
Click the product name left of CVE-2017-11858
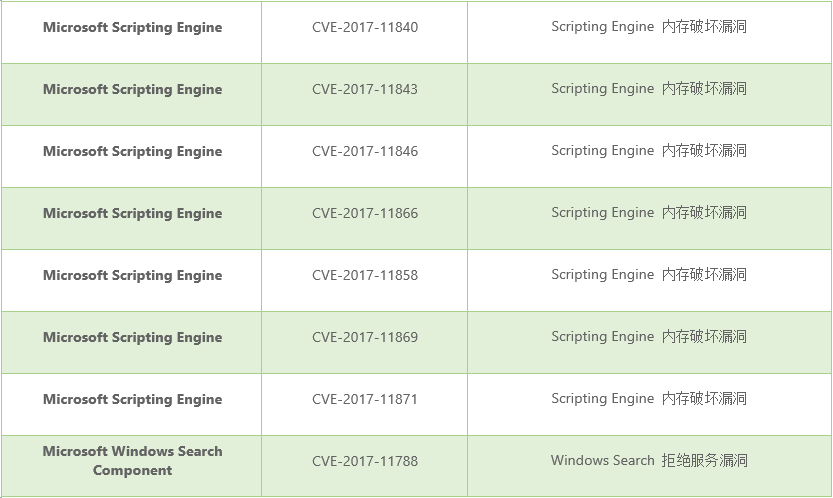[x=132, y=276]
